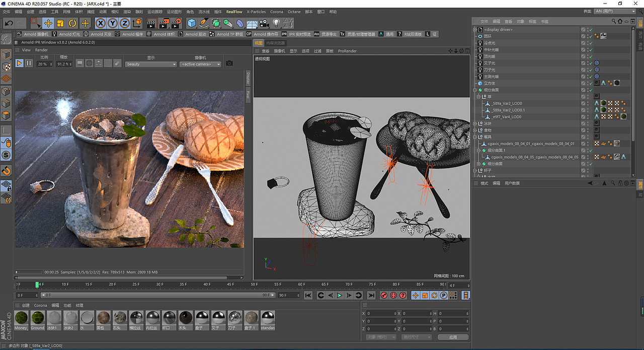Take Arnold IPR snapshot with camera icon
The width and height of the screenshot is (644, 350).
click(229, 63)
